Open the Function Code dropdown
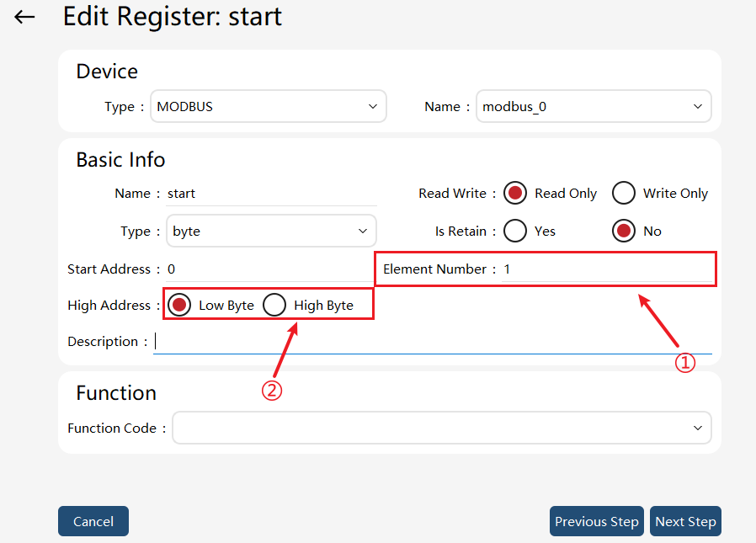756x543 pixels. tap(442, 428)
